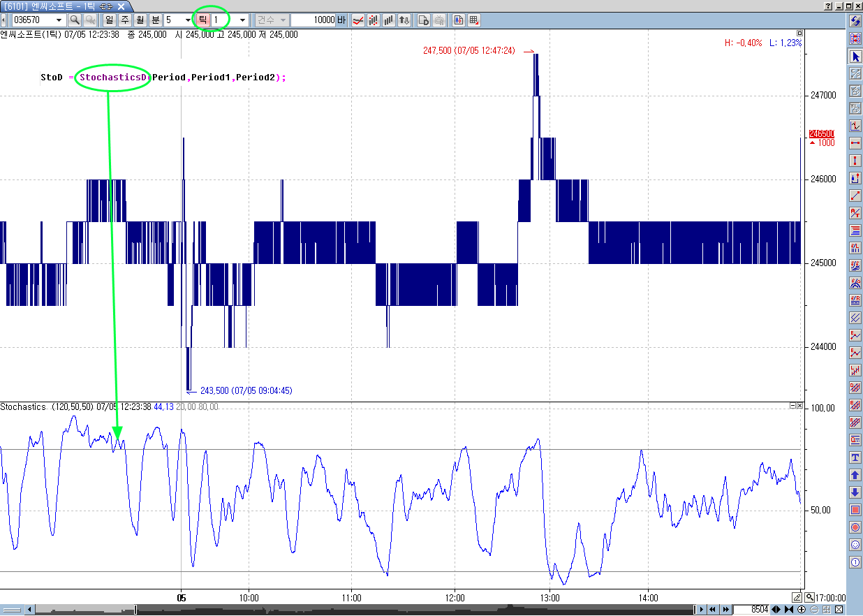Select the horizontal line drawing tool
The width and height of the screenshot is (863, 616).
tap(855, 143)
